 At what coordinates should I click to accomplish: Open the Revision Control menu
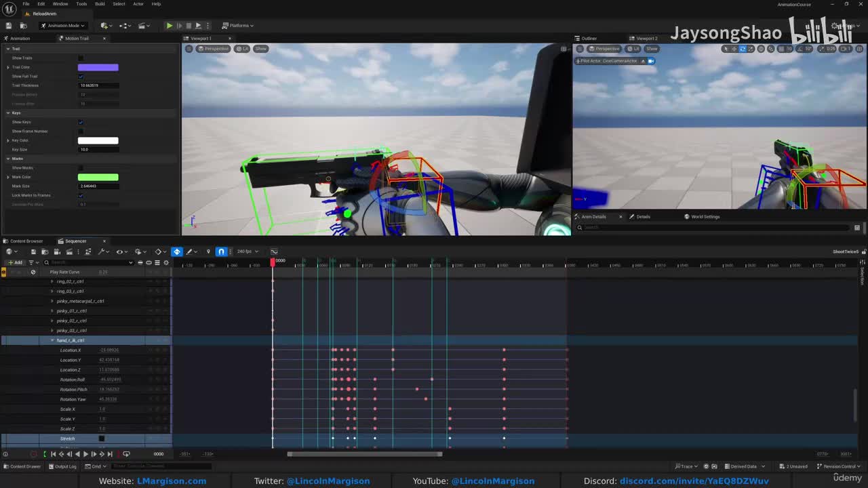838,466
